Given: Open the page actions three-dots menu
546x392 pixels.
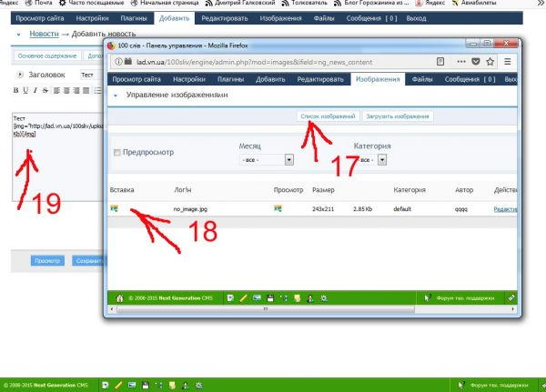Looking at the screenshot, I should tap(461, 62).
